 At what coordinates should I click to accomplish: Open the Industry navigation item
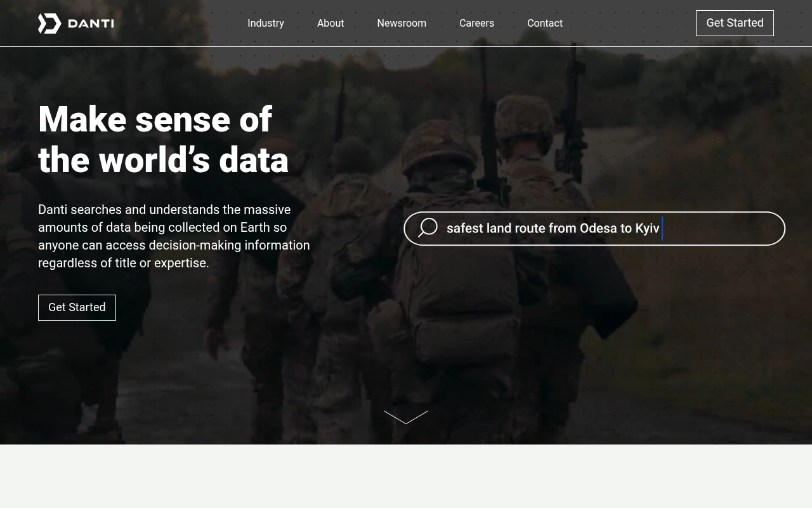[266, 23]
